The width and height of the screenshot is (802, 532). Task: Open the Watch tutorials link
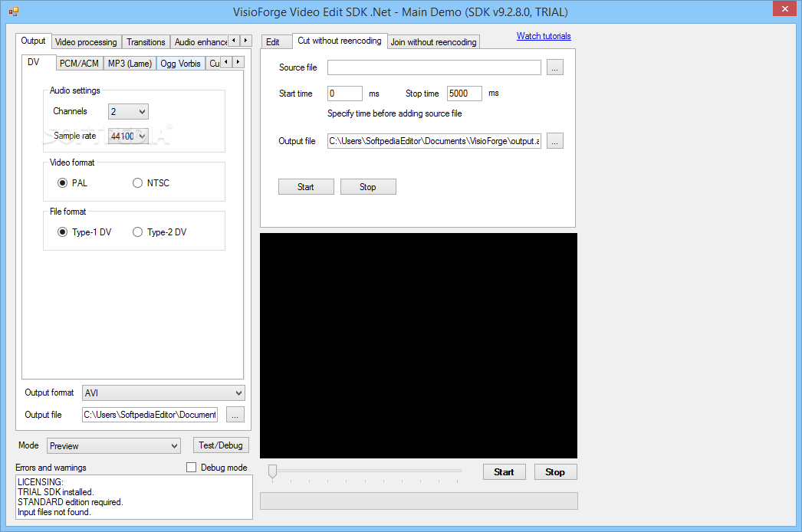[x=544, y=36]
